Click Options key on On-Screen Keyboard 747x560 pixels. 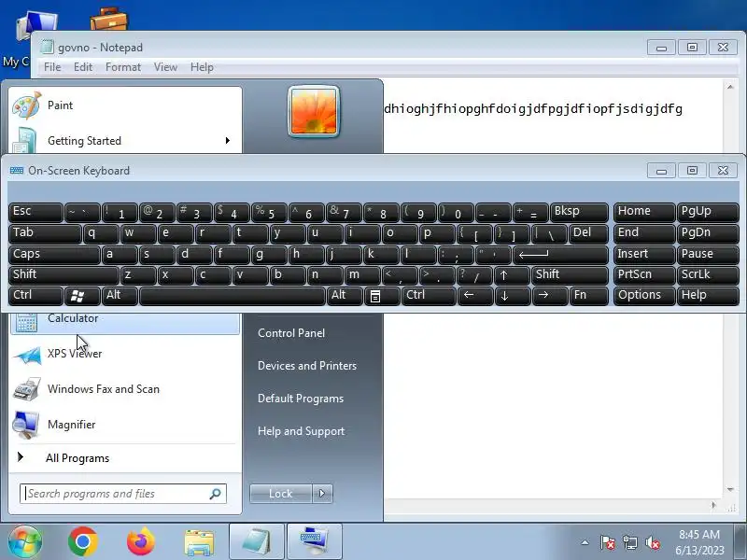click(x=644, y=296)
